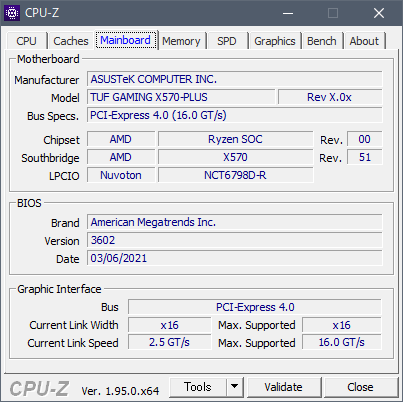403x402 pixels.
Task: Switch to the Graphics tab
Action: tap(275, 41)
